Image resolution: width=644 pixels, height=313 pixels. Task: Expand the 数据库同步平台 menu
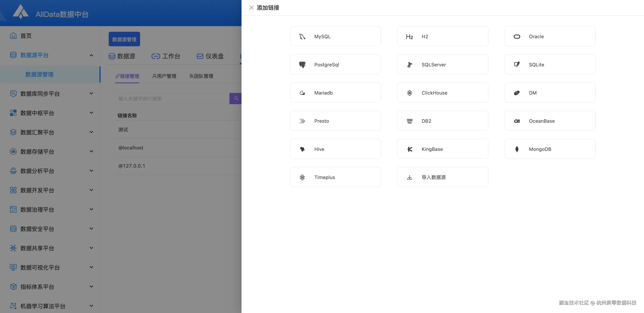click(91, 93)
